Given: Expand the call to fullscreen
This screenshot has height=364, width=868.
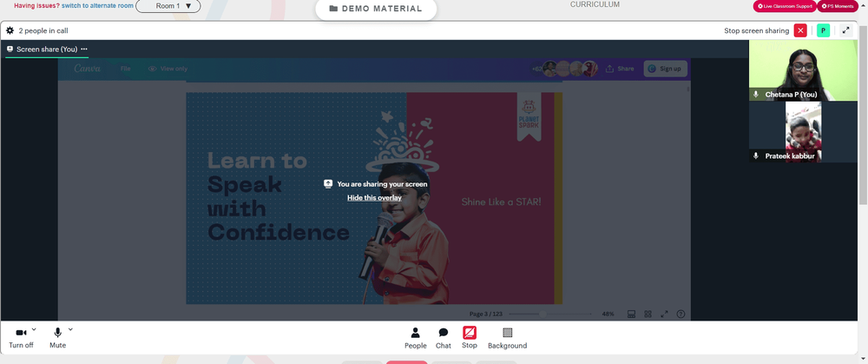Looking at the screenshot, I should pyautogui.click(x=845, y=30).
